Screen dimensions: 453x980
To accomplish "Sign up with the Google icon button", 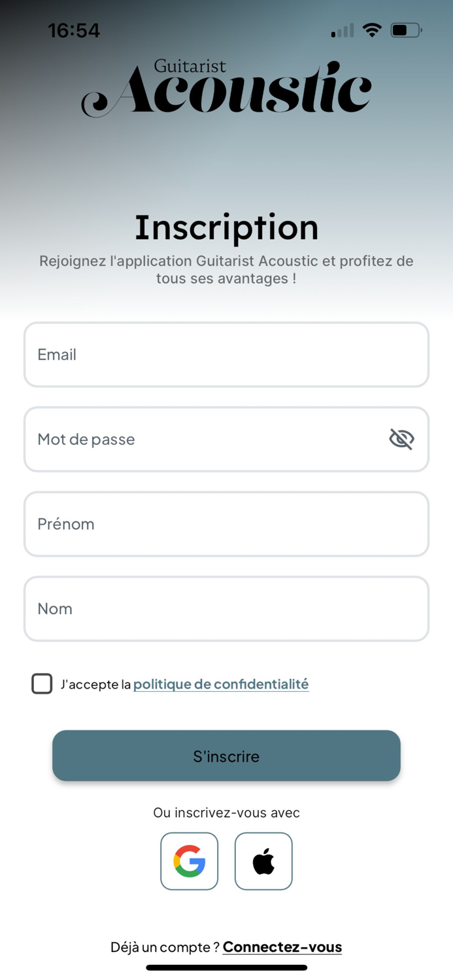I will 189,861.
